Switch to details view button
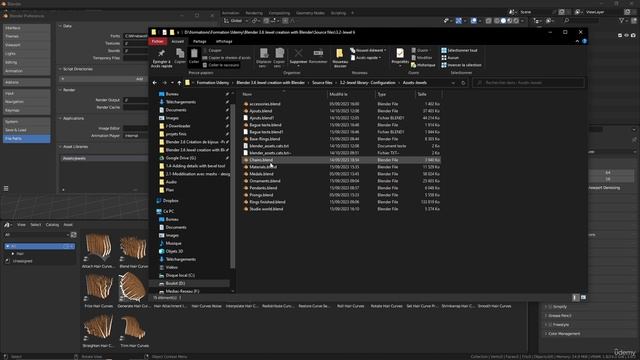640x360 pixels. (576, 298)
